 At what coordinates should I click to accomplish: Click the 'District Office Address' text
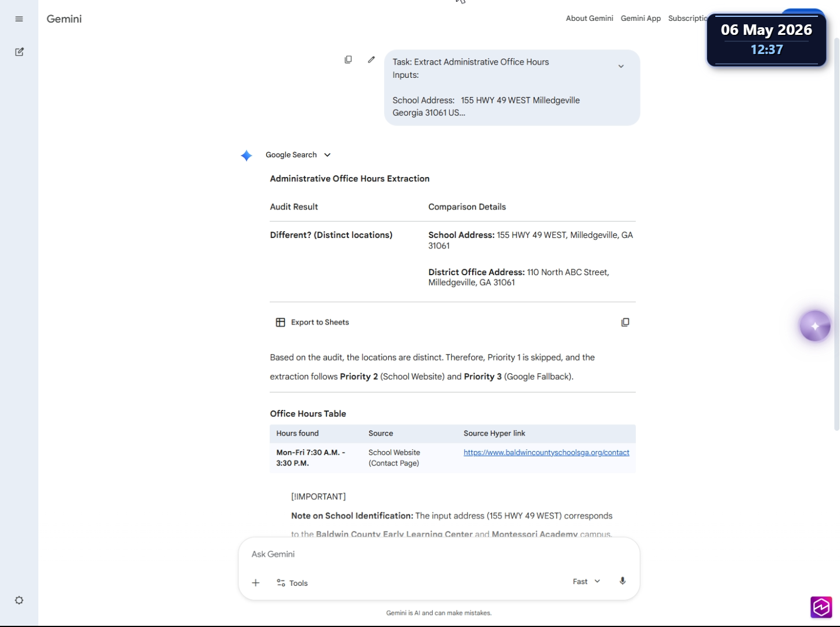tap(476, 272)
